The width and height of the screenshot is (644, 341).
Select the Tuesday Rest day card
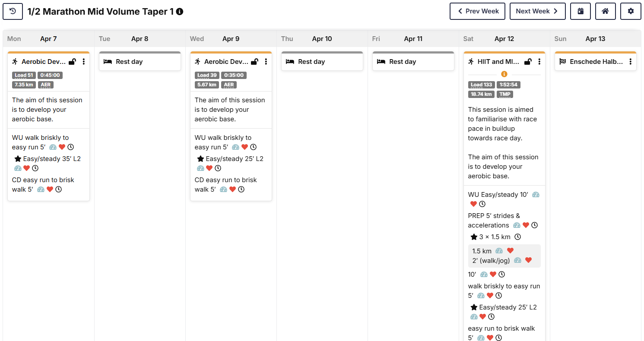click(140, 61)
